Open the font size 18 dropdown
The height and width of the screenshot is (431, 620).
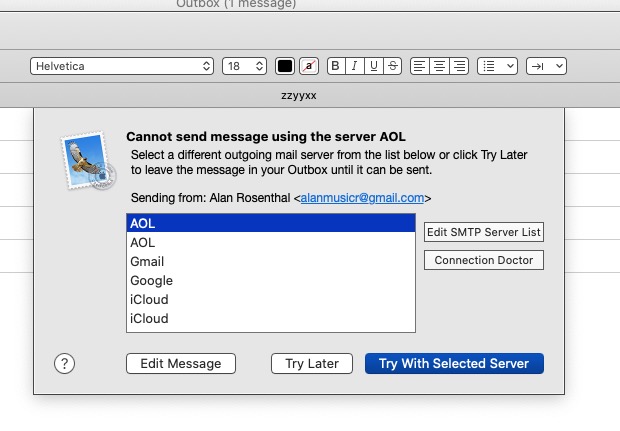pos(244,66)
